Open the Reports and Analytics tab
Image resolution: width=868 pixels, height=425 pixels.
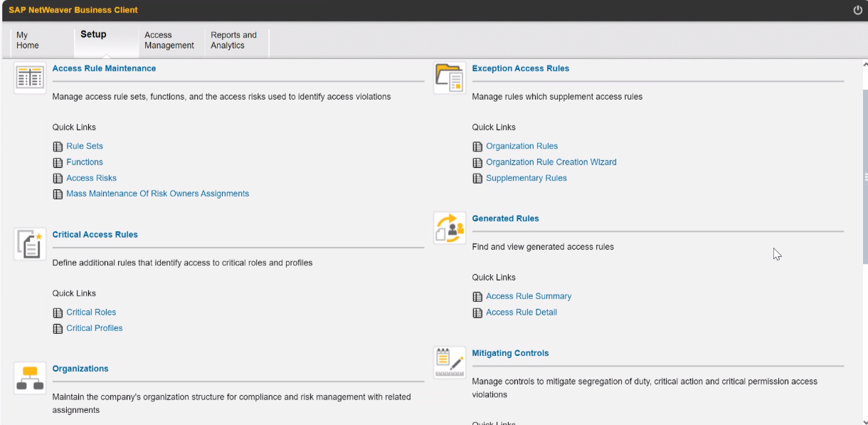tap(233, 41)
